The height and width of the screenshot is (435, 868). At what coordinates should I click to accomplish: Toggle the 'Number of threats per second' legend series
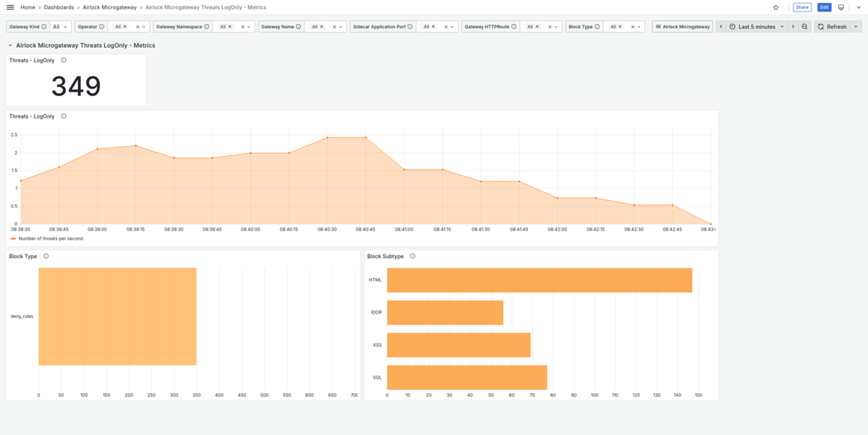pyautogui.click(x=50, y=238)
